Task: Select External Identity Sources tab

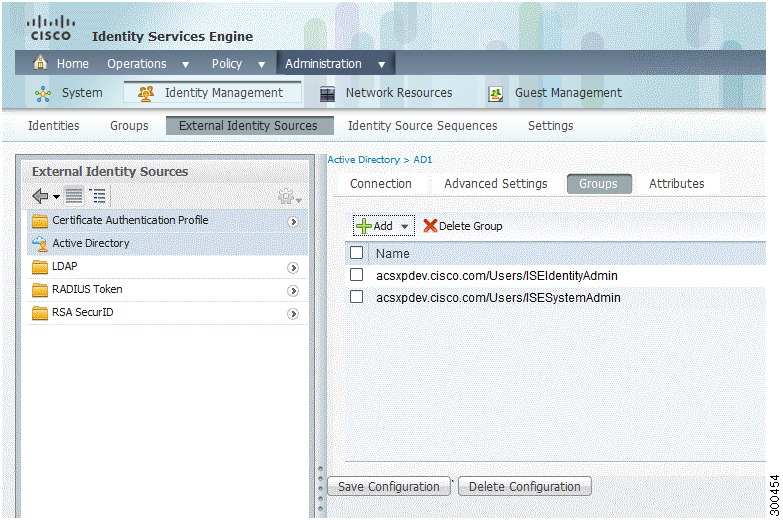Action: click(x=250, y=126)
